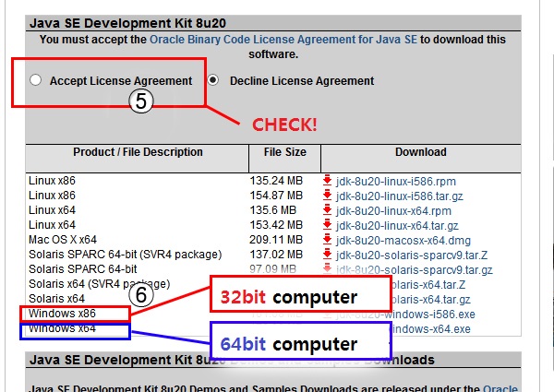Download jdk-8u20-solaris-sparcv9.tar.Z

click(412, 255)
